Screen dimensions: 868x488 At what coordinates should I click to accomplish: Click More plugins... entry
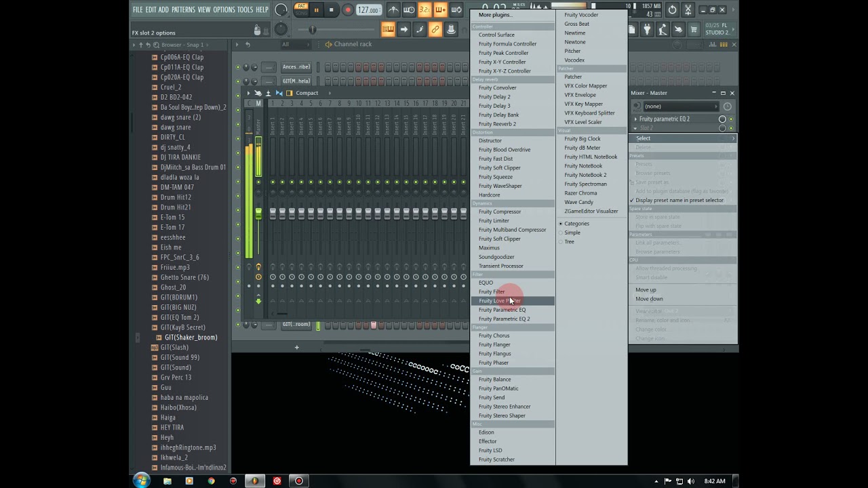click(495, 15)
